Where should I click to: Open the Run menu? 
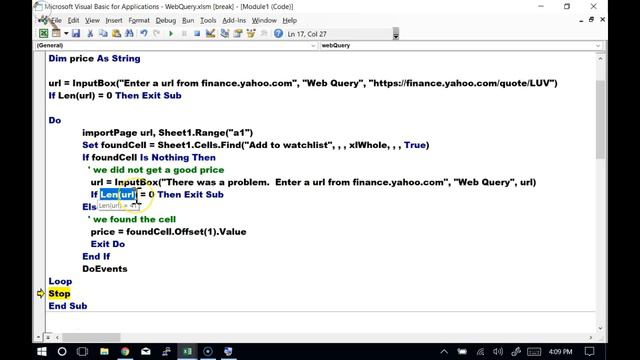[188, 20]
